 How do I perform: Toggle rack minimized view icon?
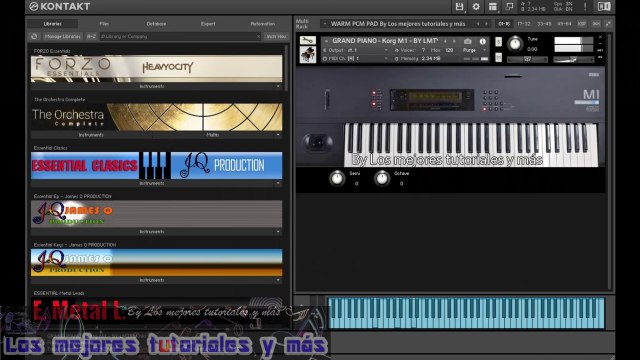coord(608,24)
